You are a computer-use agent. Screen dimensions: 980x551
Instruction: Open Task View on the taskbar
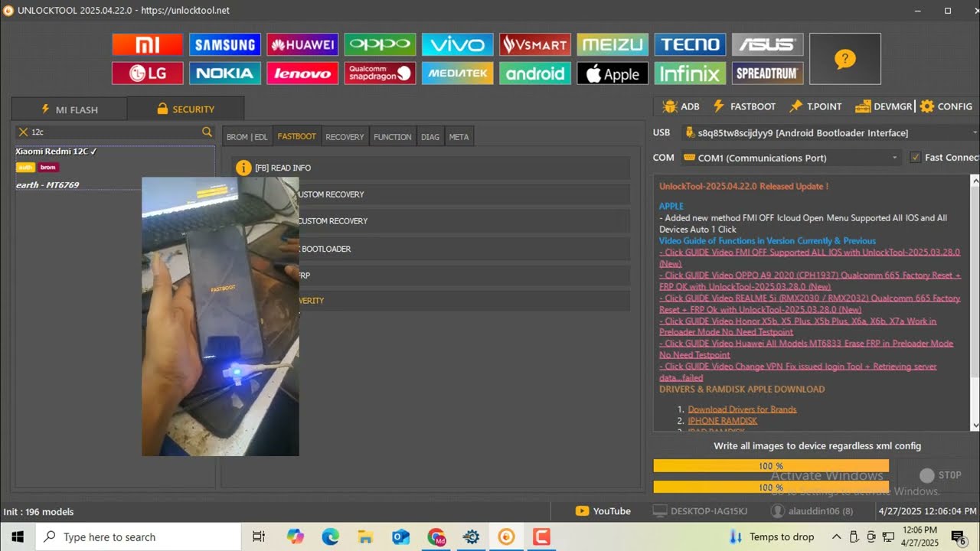(x=259, y=537)
